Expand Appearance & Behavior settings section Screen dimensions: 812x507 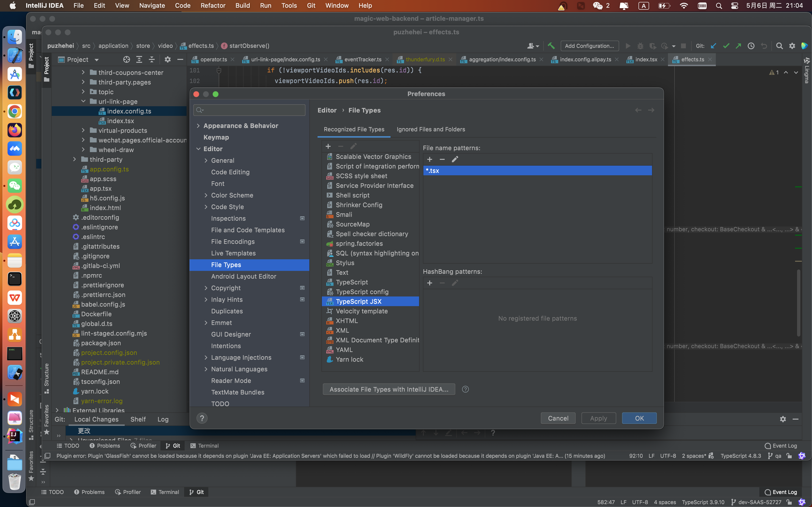coord(198,126)
